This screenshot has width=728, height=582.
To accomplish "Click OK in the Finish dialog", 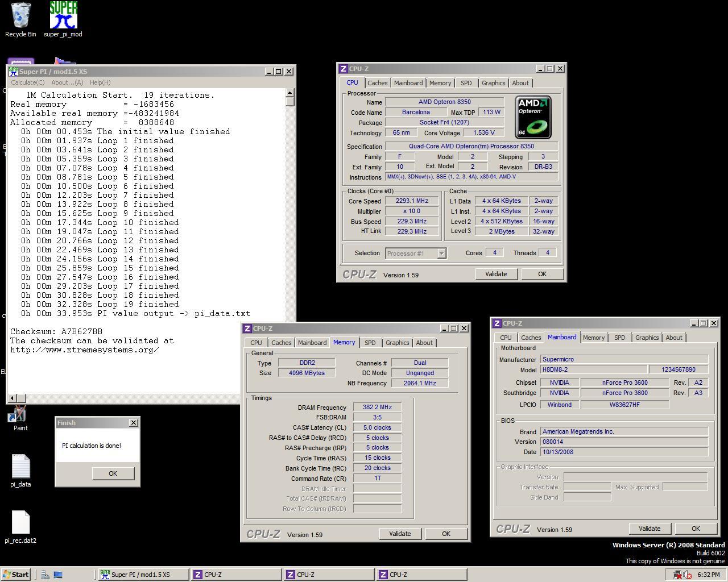I will click(x=113, y=473).
